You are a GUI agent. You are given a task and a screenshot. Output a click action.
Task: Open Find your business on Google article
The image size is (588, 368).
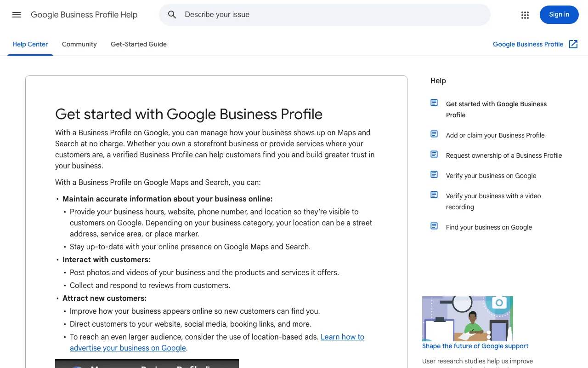tap(489, 227)
